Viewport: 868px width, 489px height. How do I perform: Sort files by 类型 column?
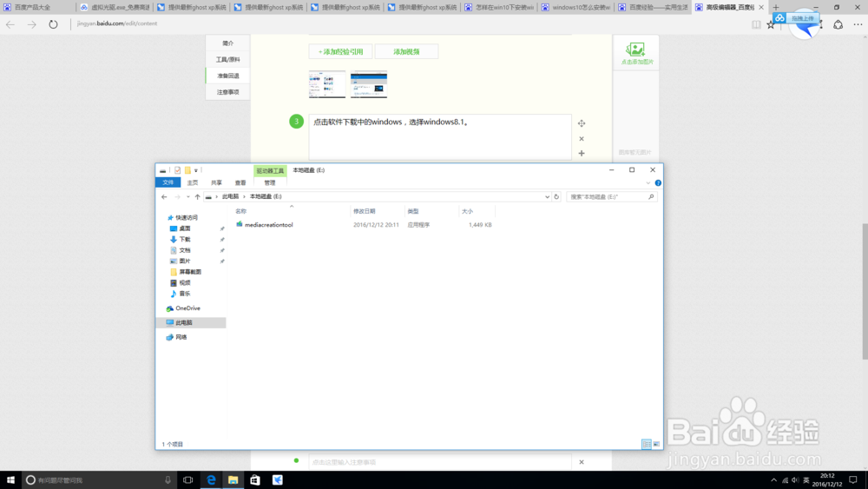(431, 211)
